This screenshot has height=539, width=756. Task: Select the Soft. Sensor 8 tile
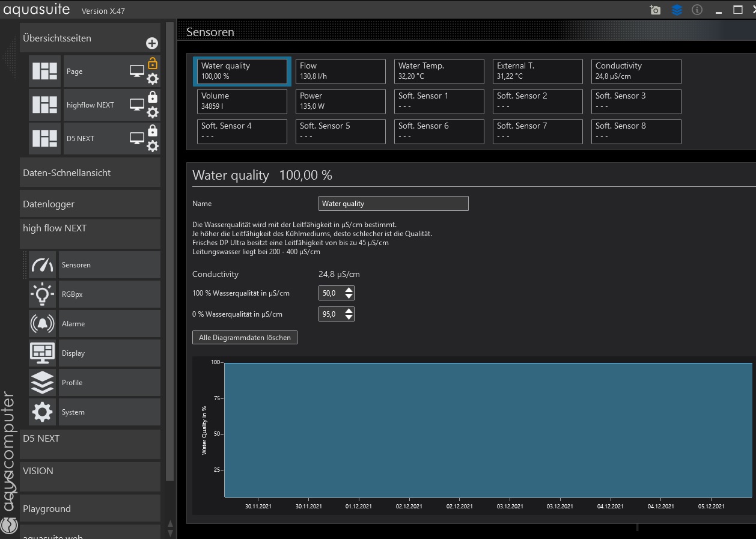[x=636, y=132]
